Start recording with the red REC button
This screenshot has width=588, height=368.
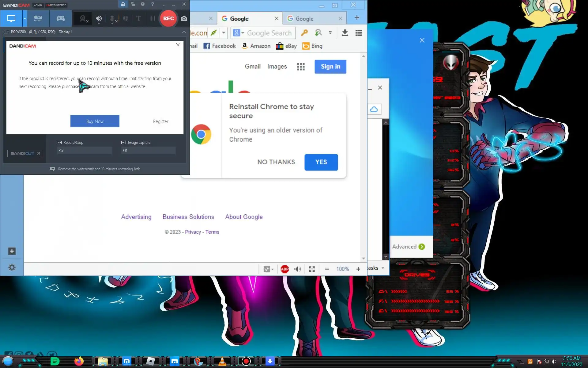pyautogui.click(x=168, y=18)
